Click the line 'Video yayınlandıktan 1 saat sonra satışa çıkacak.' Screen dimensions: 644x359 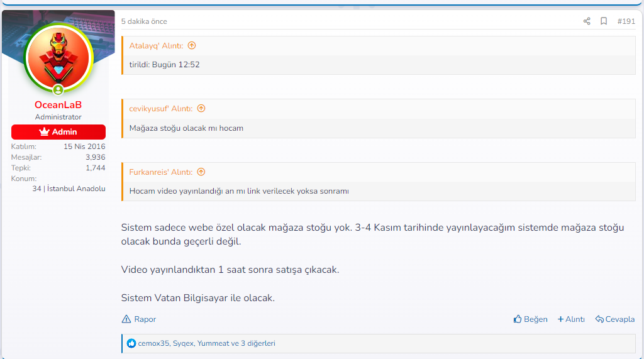[x=230, y=270]
